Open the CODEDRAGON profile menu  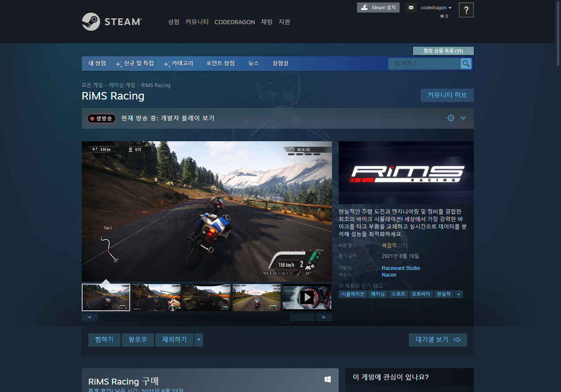pos(235,22)
